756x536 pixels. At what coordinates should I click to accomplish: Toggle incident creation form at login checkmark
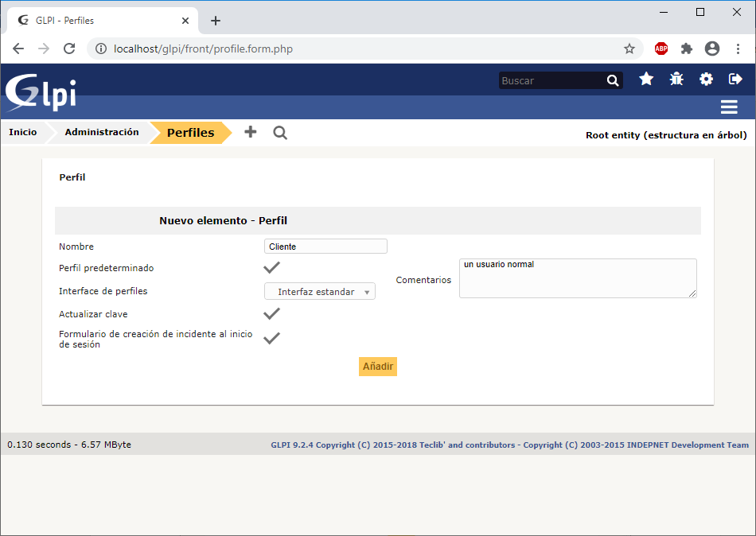pyautogui.click(x=271, y=338)
